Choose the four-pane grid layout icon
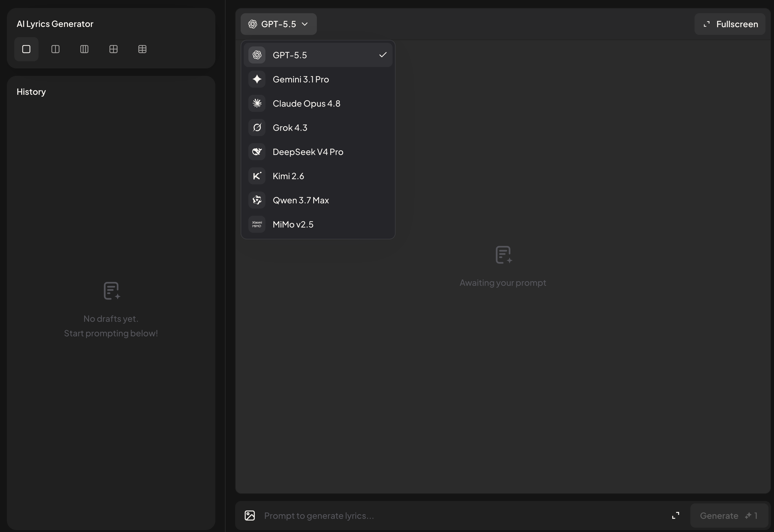The width and height of the screenshot is (774, 532). [x=113, y=49]
